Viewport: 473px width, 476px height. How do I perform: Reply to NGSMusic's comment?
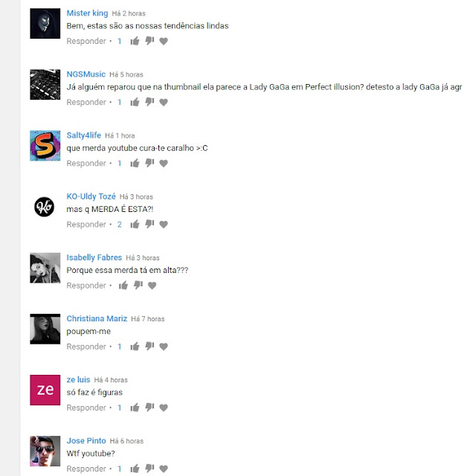tap(86, 103)
